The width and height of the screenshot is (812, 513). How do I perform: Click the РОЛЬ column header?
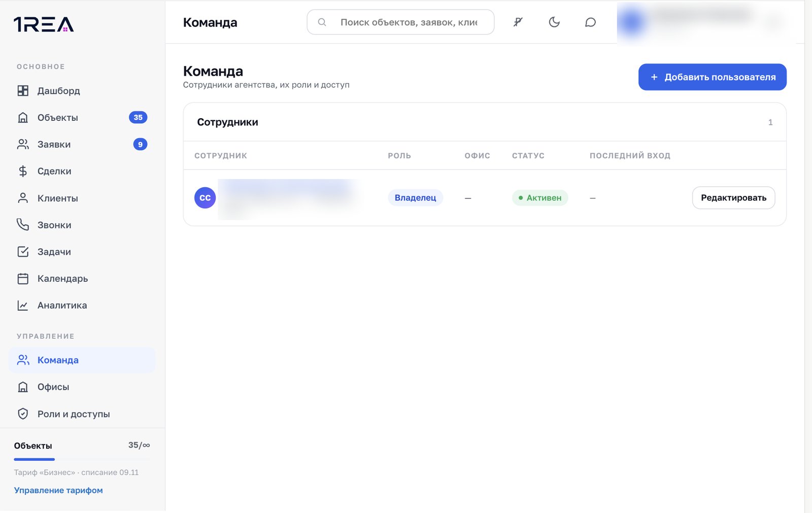click(399, 156)
